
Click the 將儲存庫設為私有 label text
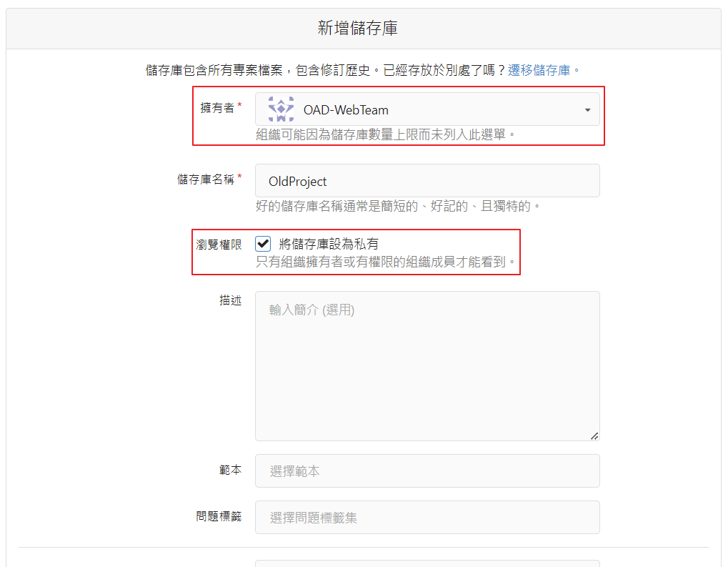tap(329, 244)
